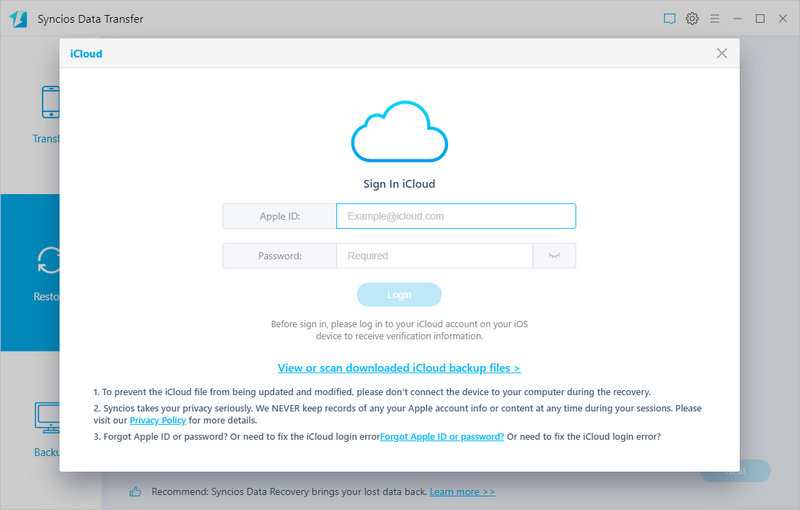Screen dimensions: 800x510
Task: Toggle password visibility eye icon
Action: coord(554,256)
